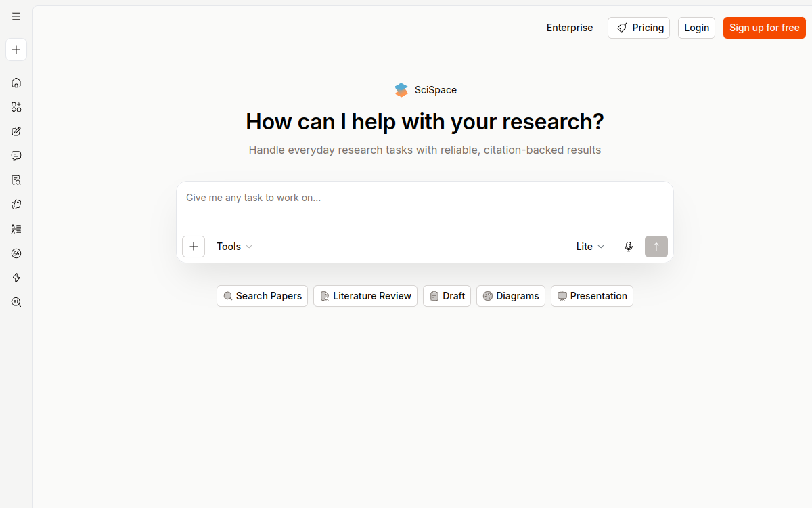Select the Diagrams suggestion chip

pos(511,296)
